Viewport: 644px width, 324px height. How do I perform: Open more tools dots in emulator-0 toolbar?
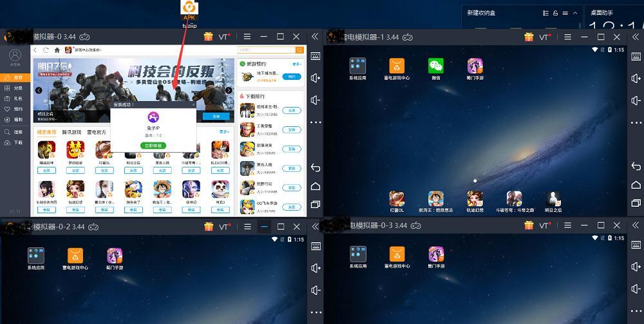point(316,122)
